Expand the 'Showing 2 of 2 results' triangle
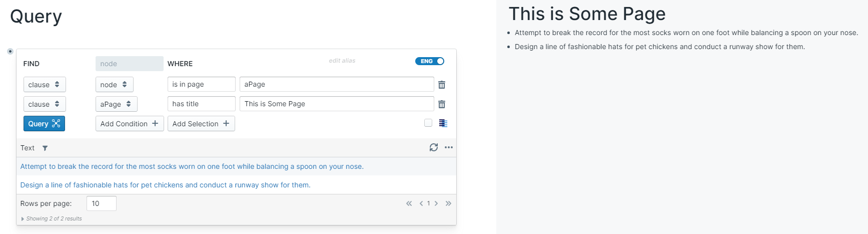Screen dimensions: 868x234 pyautogui.click(x=23, y=219)
